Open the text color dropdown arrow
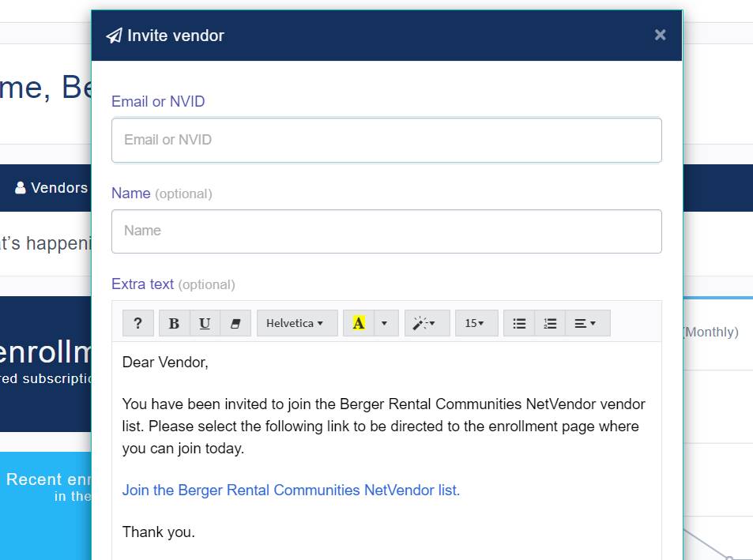 pos(382,323)
